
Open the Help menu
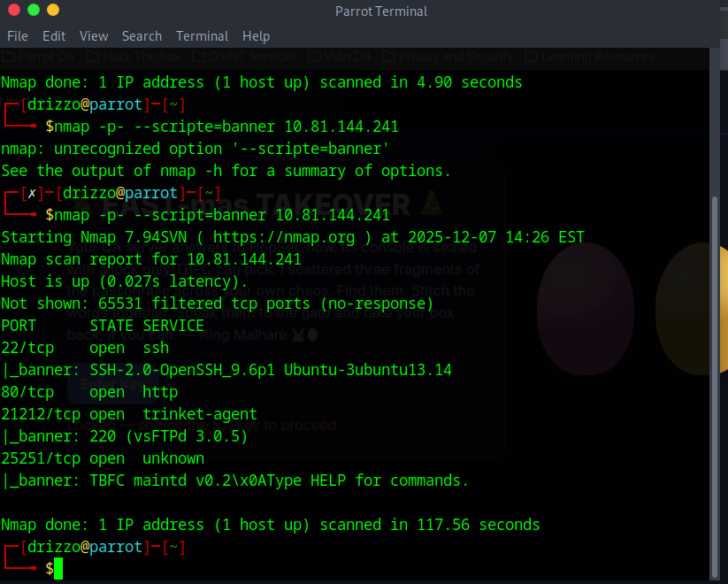tap(256, 36)
